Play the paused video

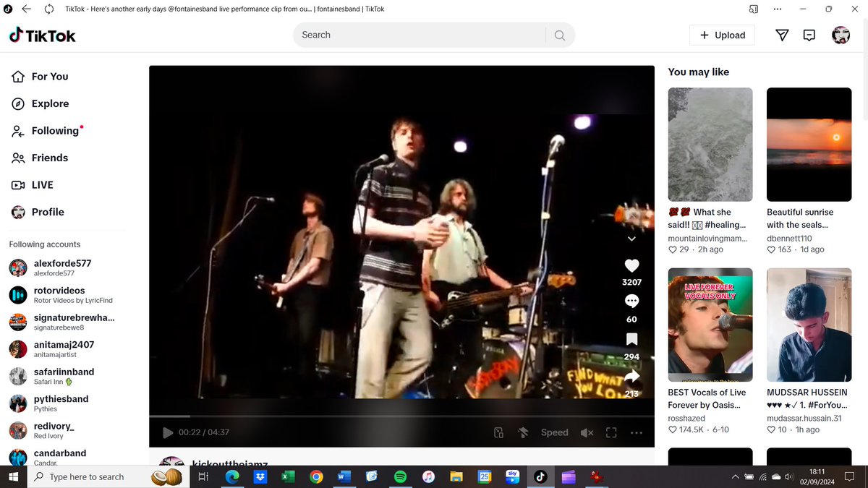[168, 432]
